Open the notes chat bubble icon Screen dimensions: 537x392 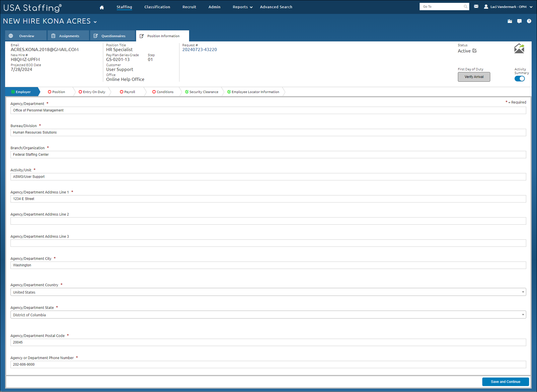tap(519, 21)
